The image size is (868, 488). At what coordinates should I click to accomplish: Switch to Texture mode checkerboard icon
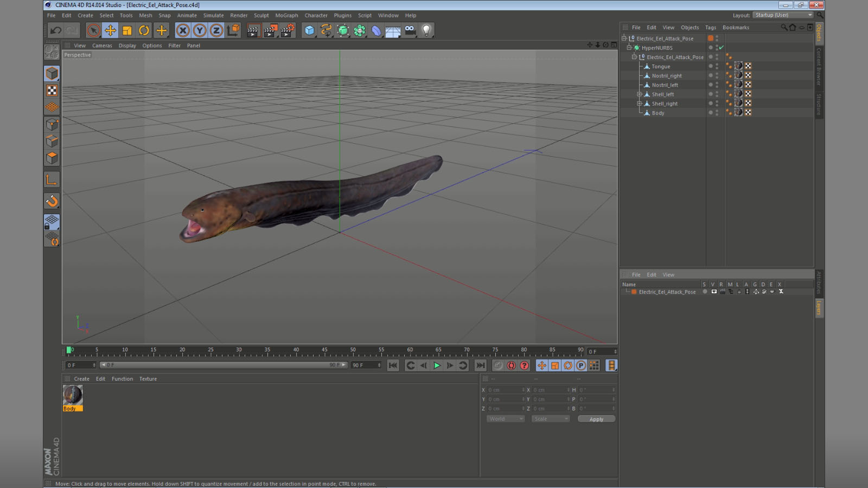tap(52, 91)
